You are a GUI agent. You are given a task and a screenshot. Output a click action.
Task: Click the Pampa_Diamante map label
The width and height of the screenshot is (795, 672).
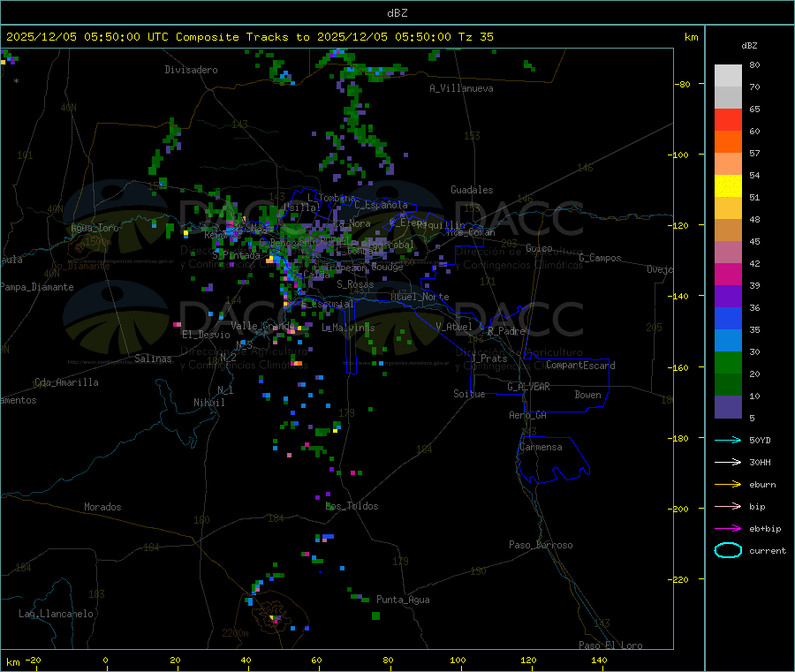(x=37, y=287)
